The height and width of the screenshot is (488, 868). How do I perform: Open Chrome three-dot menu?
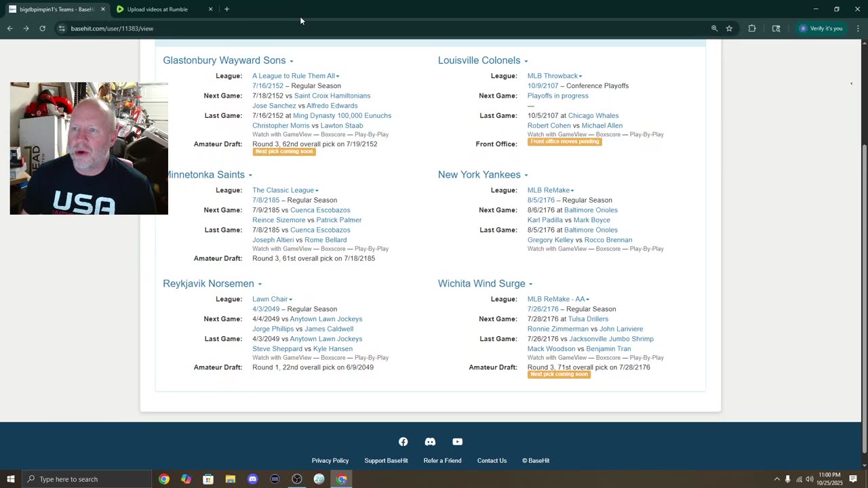[x=858, y=28]
